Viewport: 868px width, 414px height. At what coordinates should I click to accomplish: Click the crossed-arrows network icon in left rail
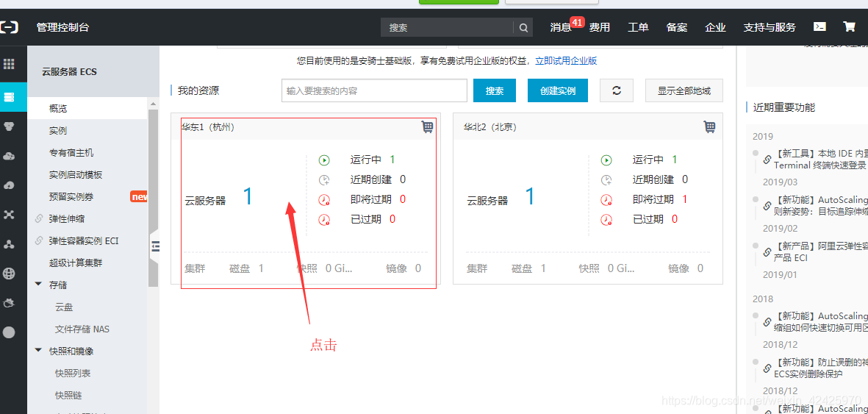[x=9, y=215]
